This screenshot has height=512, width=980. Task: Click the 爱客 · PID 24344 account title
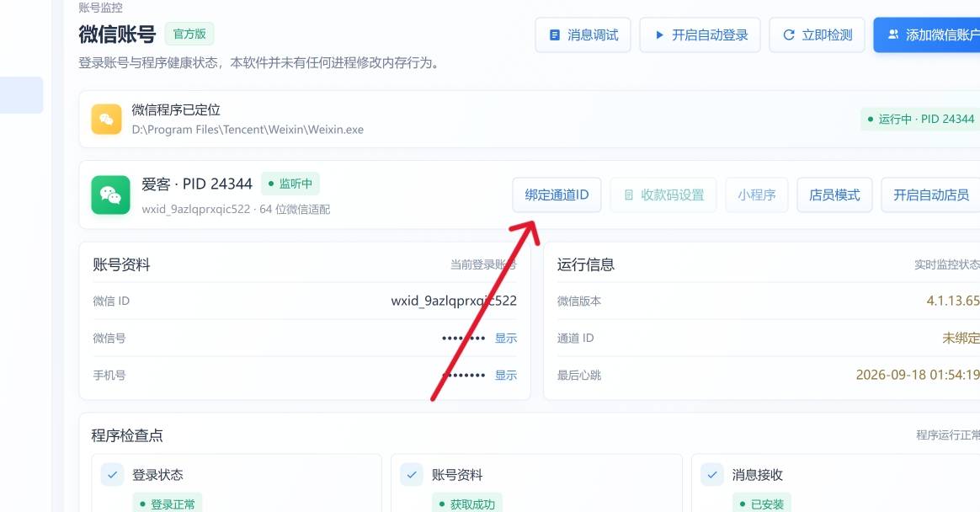point(197,184)
